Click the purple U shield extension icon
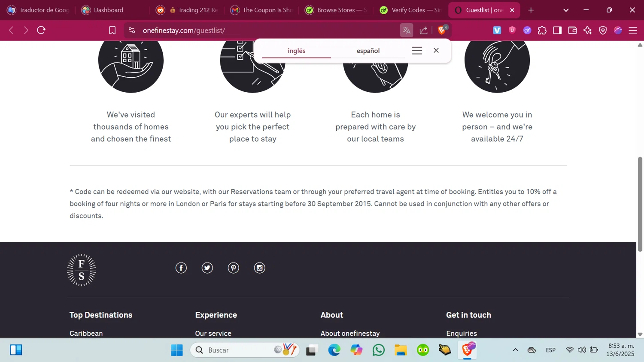 click(512, 30)
